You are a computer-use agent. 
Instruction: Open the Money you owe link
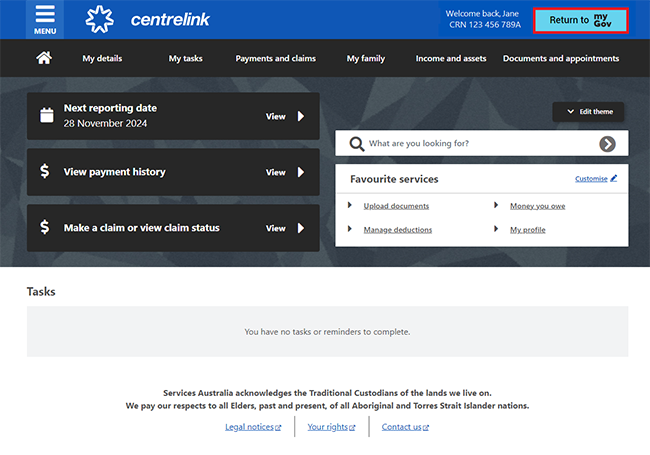click(x=537, y=206)
